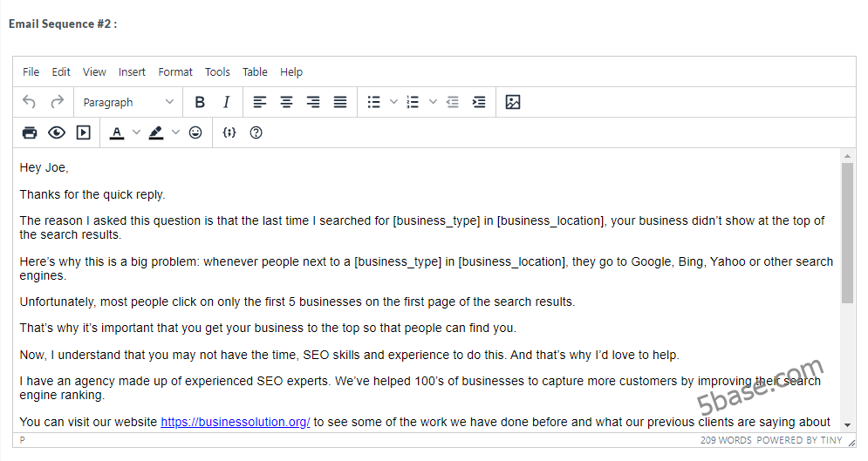Click the Undo arrow icon
868x461 pixels.
point(30,102)
